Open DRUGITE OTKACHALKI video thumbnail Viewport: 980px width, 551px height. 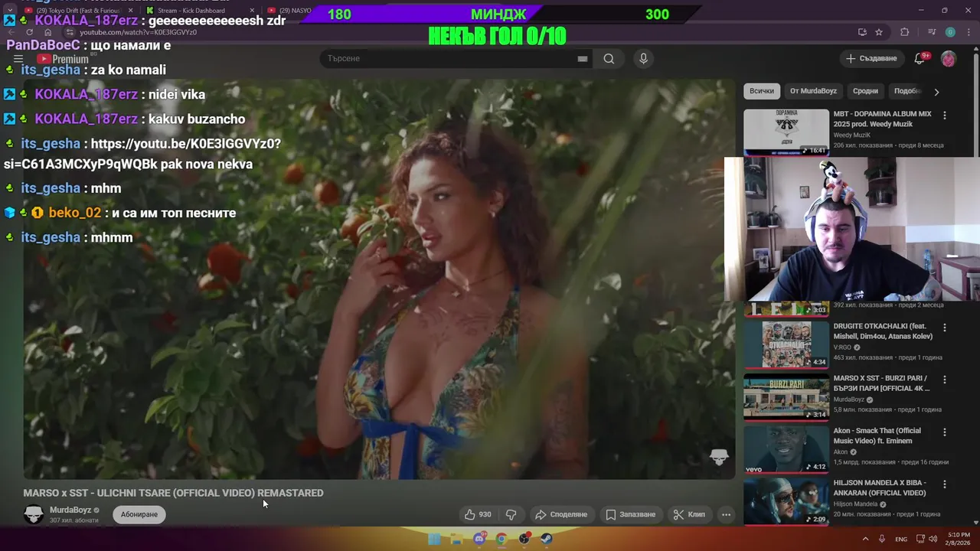tap(786, 344)
